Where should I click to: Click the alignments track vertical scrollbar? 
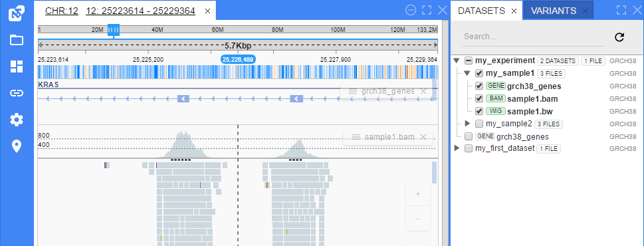[x=434, y=172]
